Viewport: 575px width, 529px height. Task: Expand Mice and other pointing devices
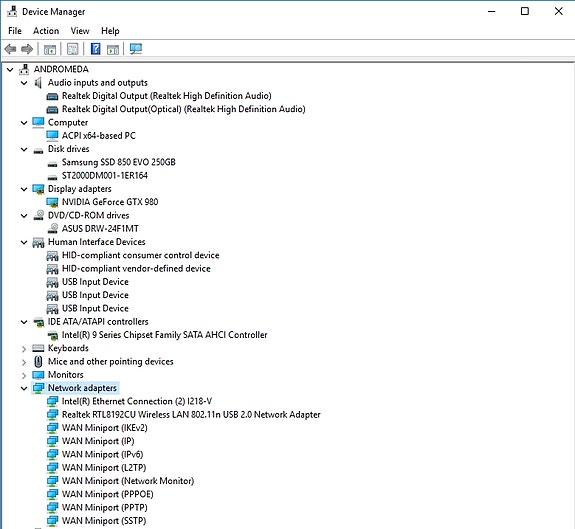tap(24, 362)
